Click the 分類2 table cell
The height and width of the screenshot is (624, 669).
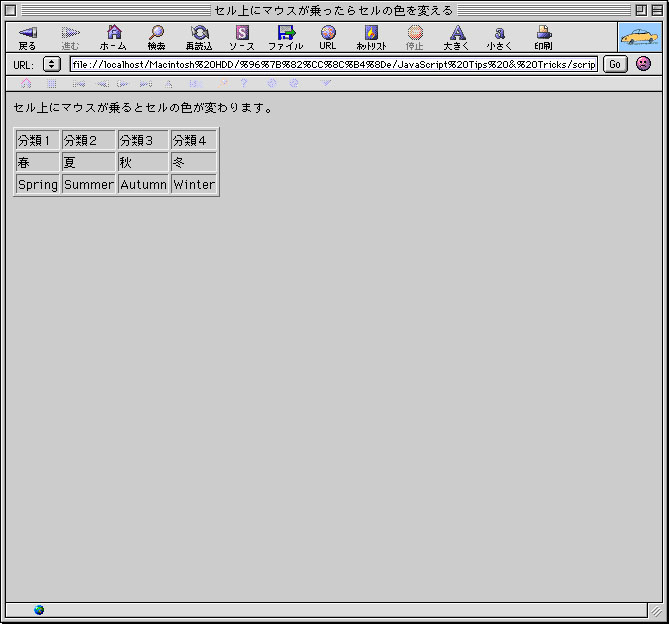point(89,140)
